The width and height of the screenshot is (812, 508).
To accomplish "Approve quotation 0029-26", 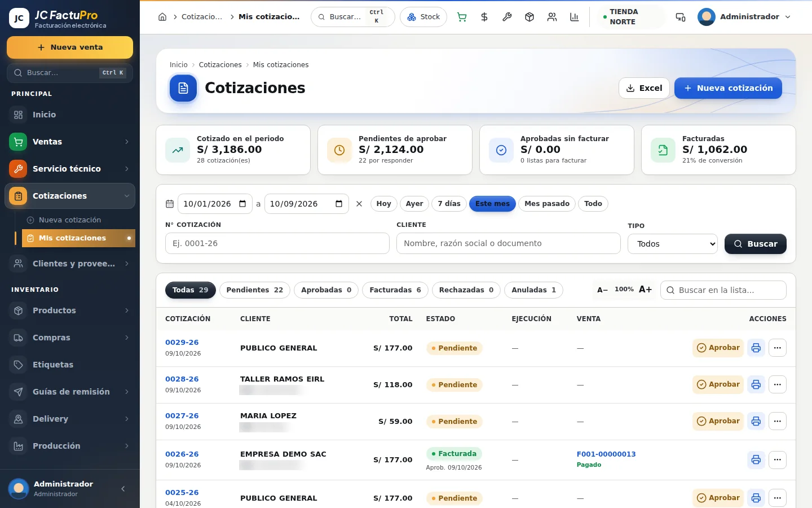I will pos(718,348).
